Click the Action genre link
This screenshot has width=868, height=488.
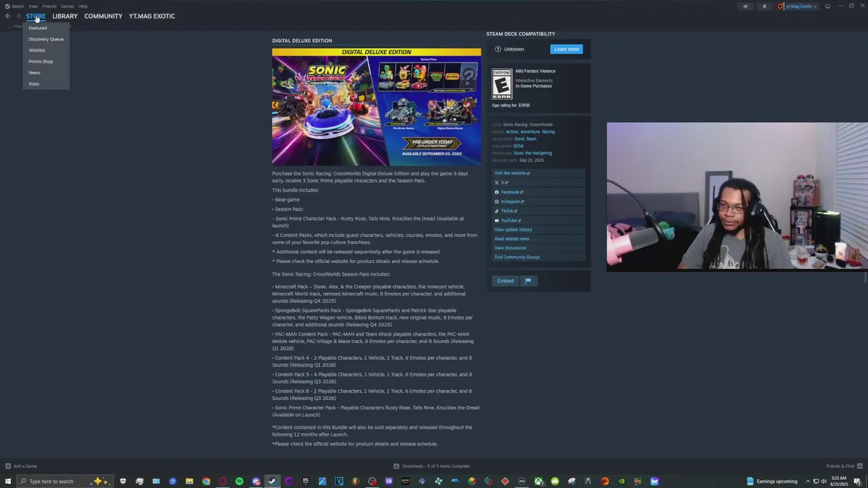point(511,131)
